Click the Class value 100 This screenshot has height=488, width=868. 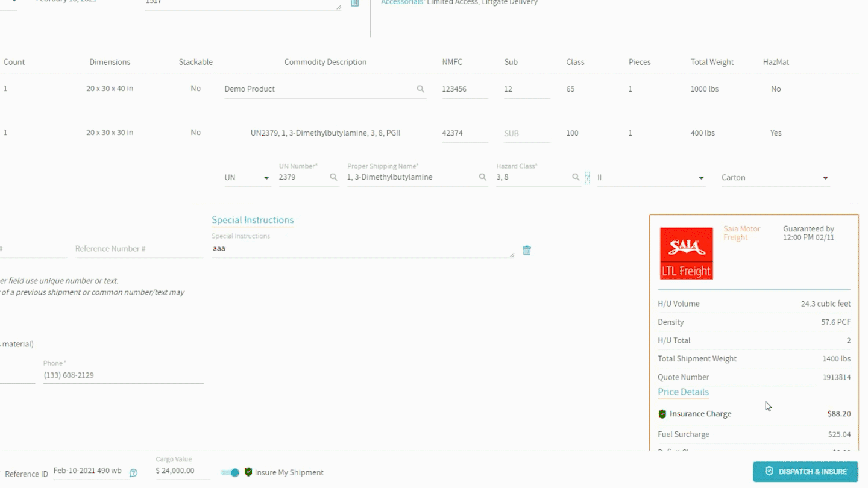(x=572, y=133)
